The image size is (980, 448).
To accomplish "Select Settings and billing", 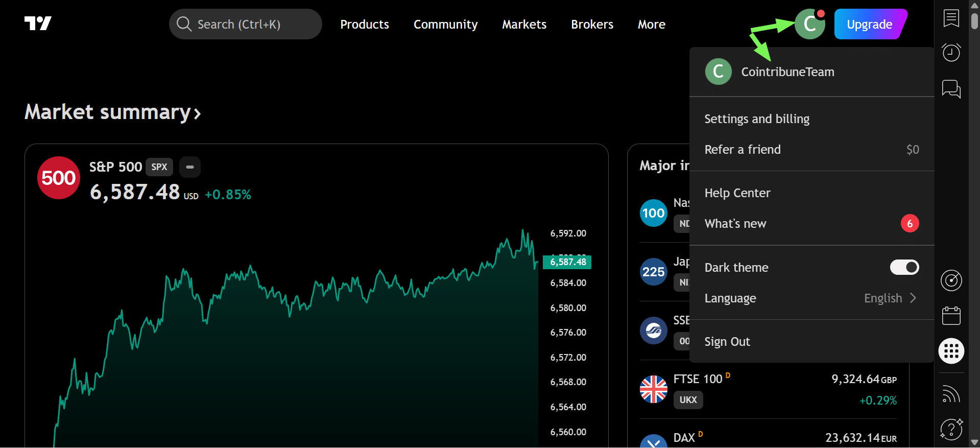I will click(x=757, y=119).
